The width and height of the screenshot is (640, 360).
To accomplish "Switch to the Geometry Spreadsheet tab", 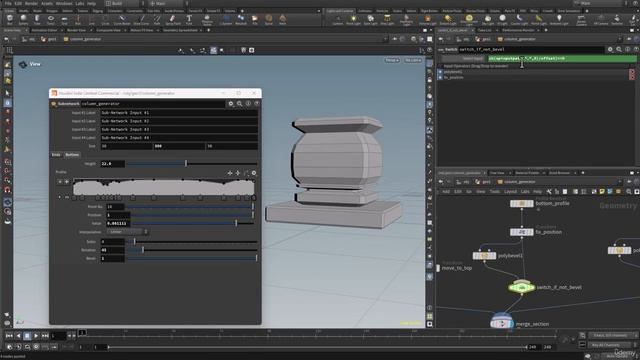I will pos(180,30).
